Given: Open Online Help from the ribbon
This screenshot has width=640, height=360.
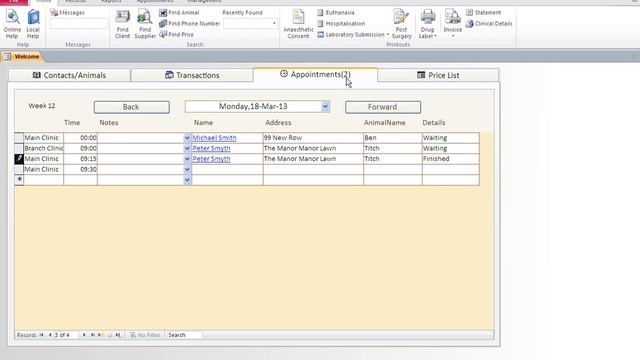Looking at the screenshot, I should tap(12, 24).
